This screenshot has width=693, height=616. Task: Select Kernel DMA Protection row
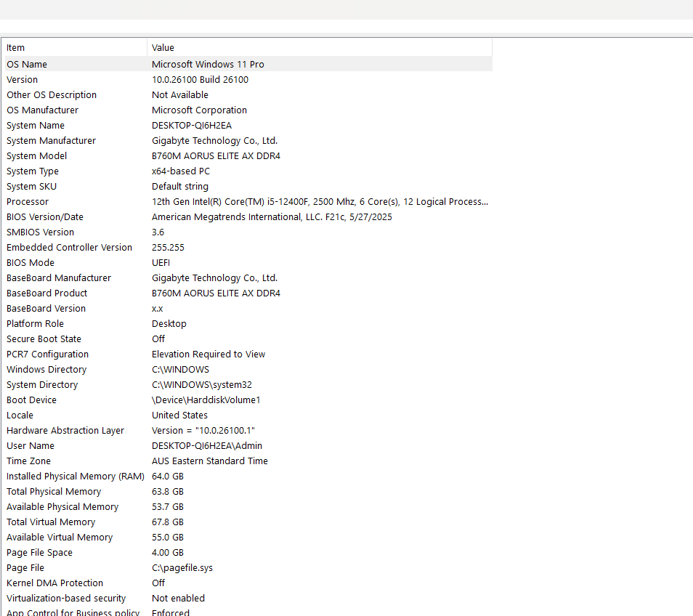(x=248, y=583)
